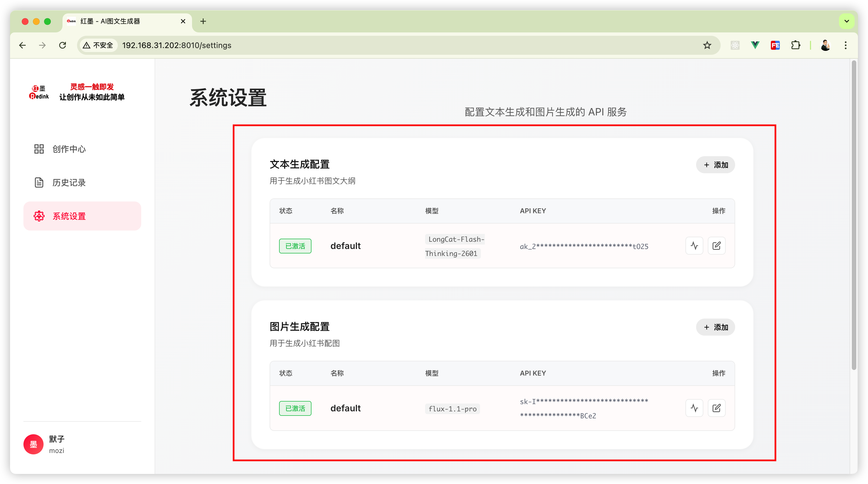Image resolution: width=868 pixels, height=484 pixels.
Task: Open the Chrome three-dot menu
Action: tap(845, 45)
